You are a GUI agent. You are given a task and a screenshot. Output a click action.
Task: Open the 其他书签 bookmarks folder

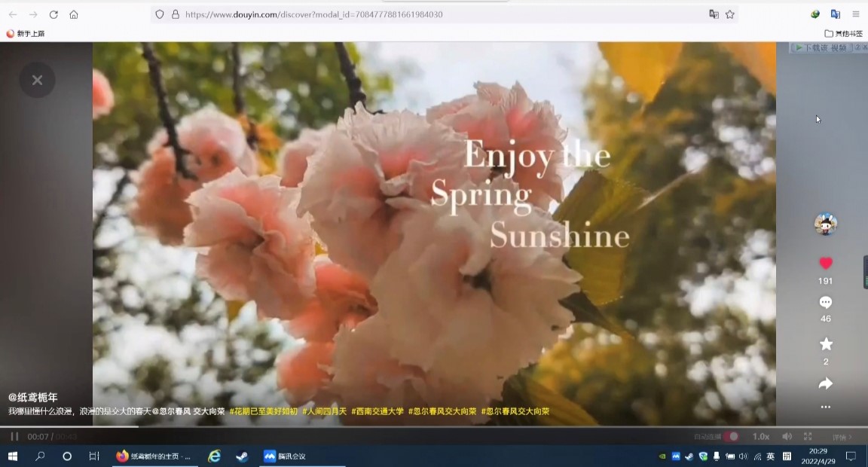point(844,34)
